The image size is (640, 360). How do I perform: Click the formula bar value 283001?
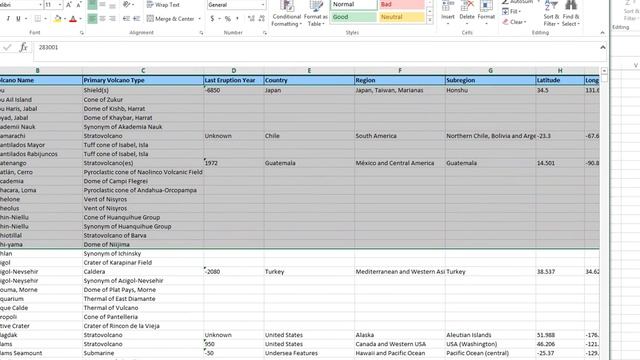[x=48, y=47]
